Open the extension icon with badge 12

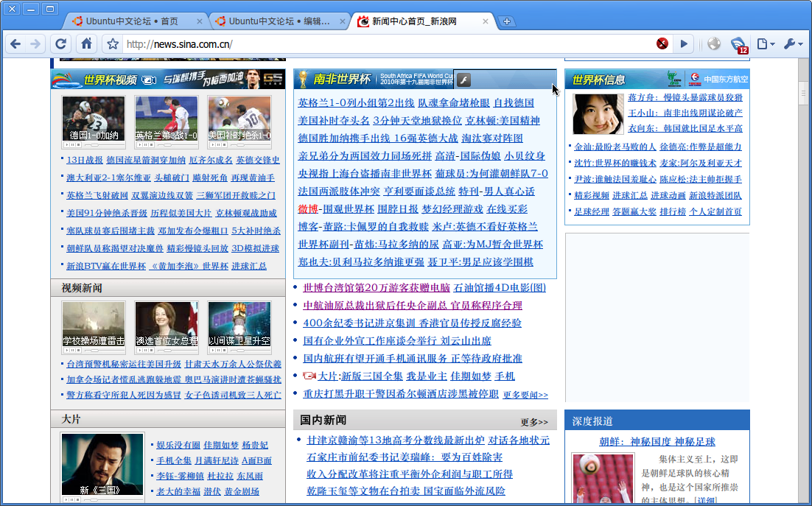point(739,45)
